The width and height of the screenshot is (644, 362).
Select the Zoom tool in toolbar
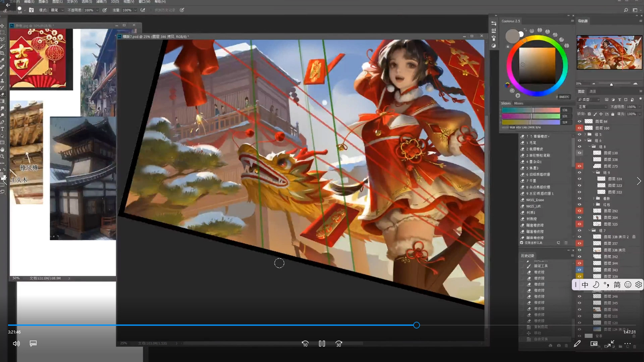point(2,157)
